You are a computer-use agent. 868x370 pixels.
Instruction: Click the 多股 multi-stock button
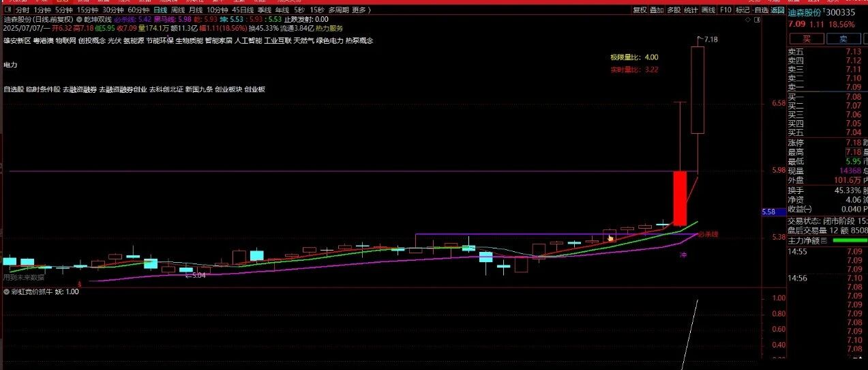tap(674, 10)
